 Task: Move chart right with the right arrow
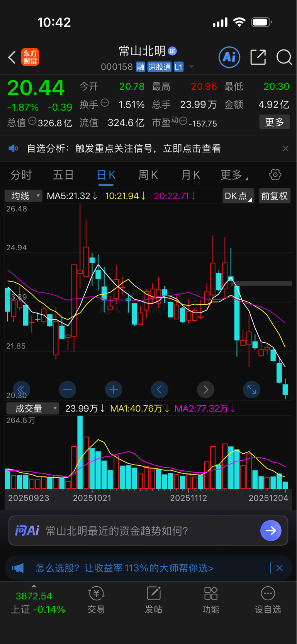click(x=205, y=389)
